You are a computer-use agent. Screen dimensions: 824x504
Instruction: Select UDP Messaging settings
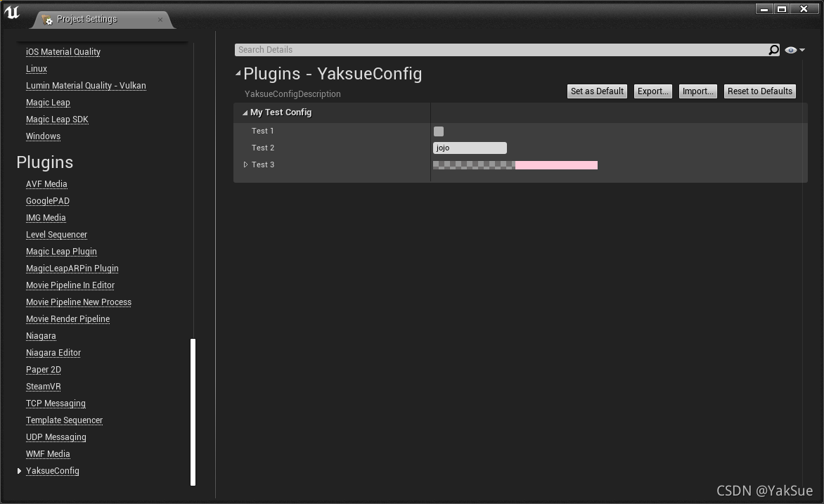pyautogui.click(x=56, y=437)
